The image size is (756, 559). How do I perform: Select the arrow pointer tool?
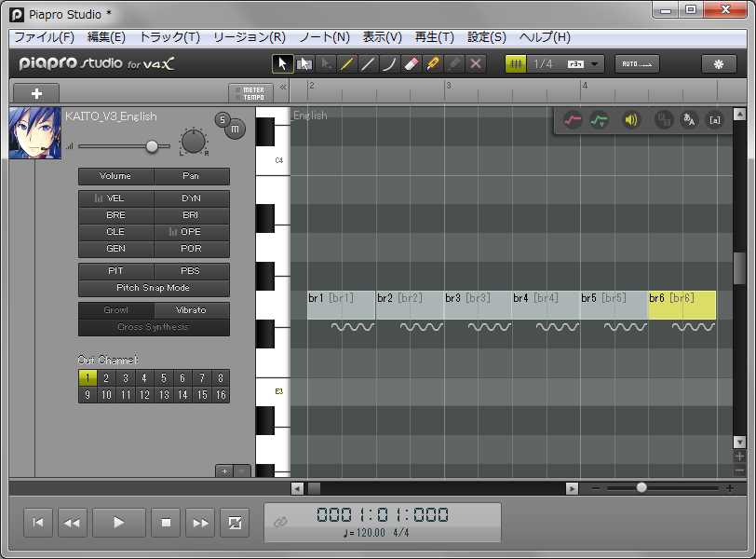[282, 64]
